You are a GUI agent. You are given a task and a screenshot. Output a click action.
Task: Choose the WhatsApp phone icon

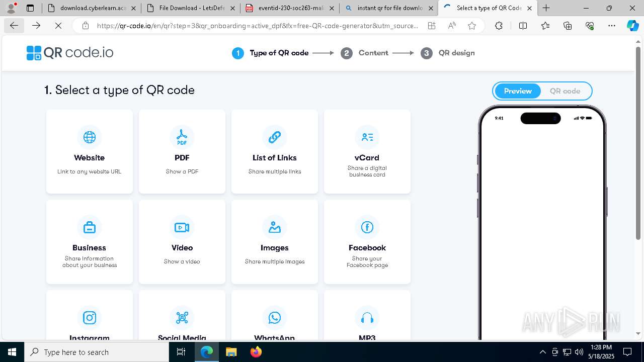click(x=275, y=317)
